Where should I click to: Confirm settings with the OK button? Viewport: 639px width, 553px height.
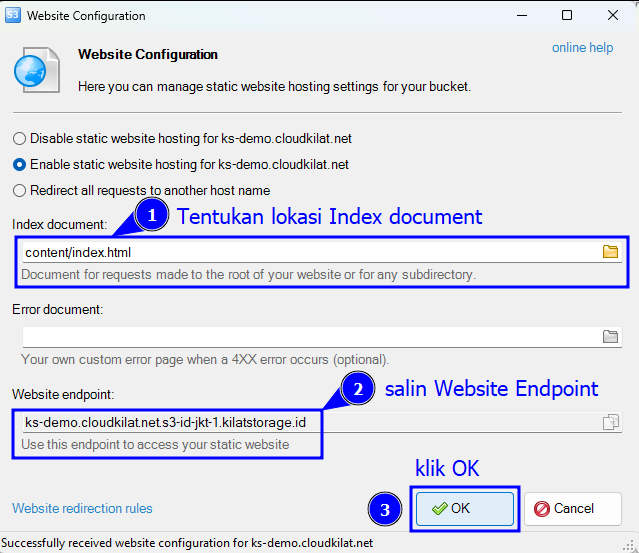[x=465, y=509]
